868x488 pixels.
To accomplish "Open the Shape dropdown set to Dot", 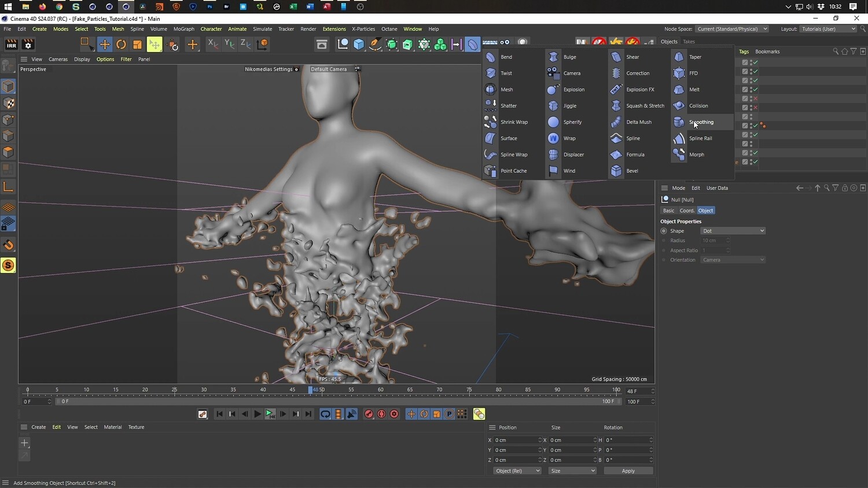I will [x=733, y=231].
